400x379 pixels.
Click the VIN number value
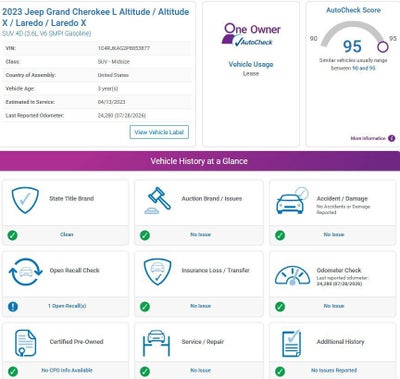(x=124, y=48)
